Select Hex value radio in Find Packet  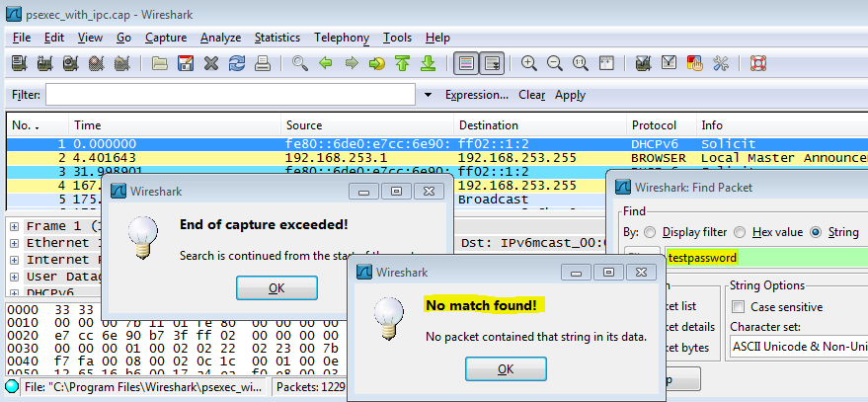click(x=741, y=232)
